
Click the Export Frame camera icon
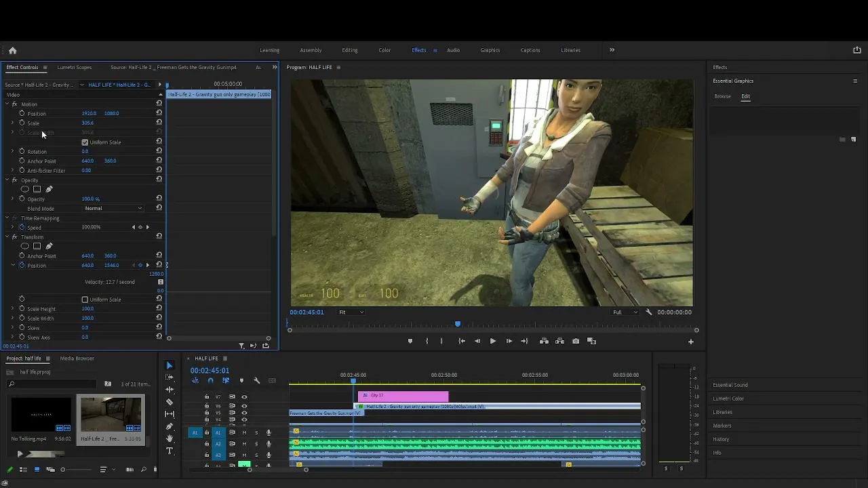pos(576,342)
